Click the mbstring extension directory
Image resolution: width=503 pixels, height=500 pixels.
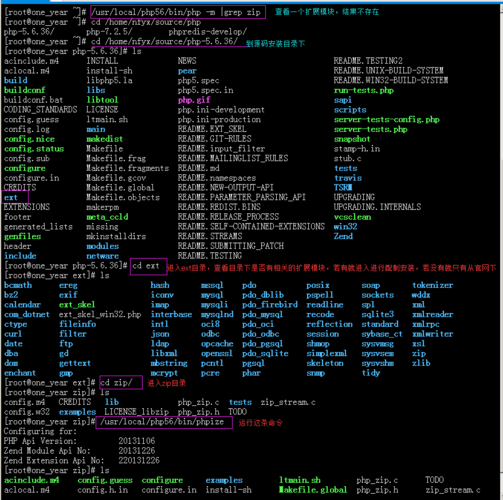click(x=169, y=363)
